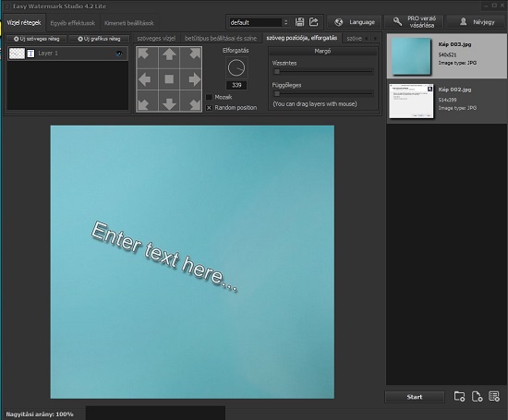
Task: Open betűtípus beállításai és színe tab
Action: [221, 38]
